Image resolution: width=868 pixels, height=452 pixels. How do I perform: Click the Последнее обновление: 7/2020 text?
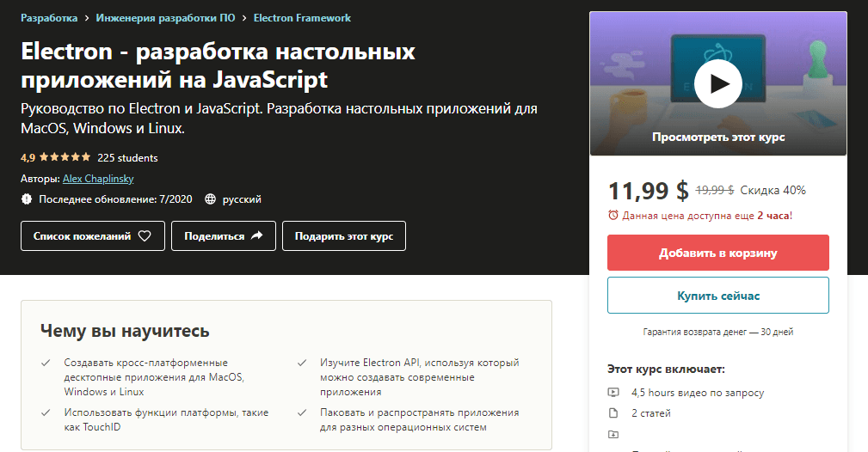(115, 199)
